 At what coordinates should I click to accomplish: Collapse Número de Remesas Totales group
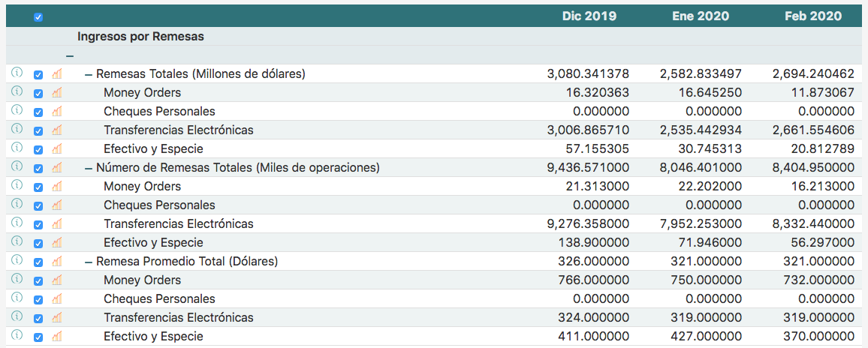click(89, 168)
